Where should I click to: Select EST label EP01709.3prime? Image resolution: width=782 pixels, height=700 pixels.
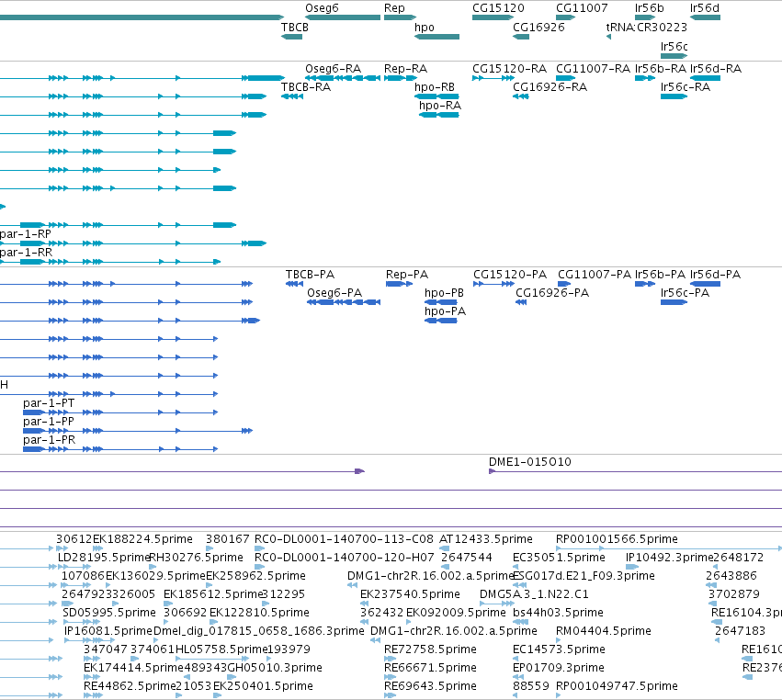(x=559, y=669)
